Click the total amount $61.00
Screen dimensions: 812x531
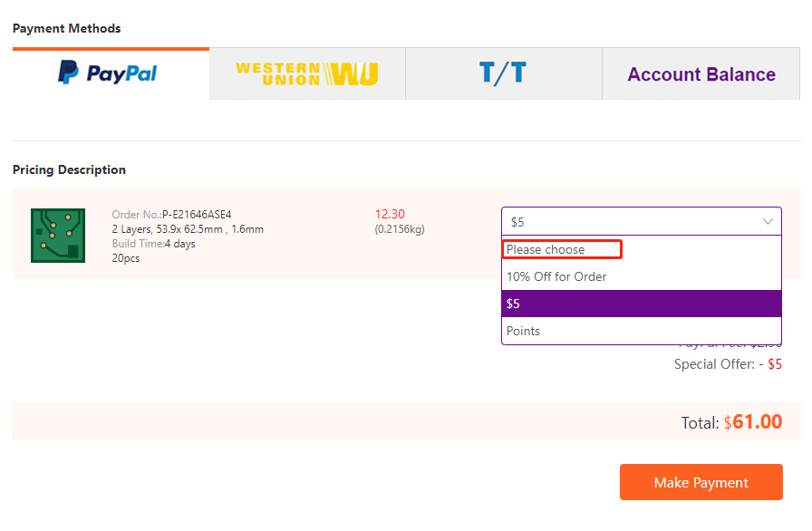[x=752, y=422]
